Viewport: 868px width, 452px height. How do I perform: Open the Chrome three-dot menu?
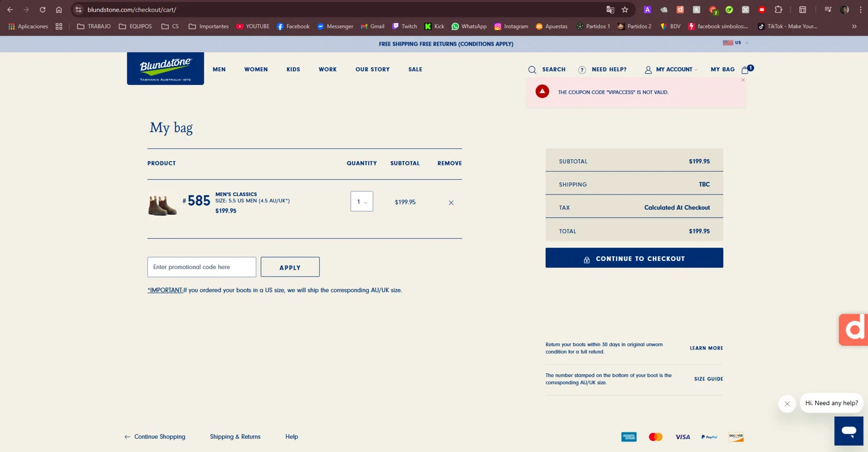860,9
